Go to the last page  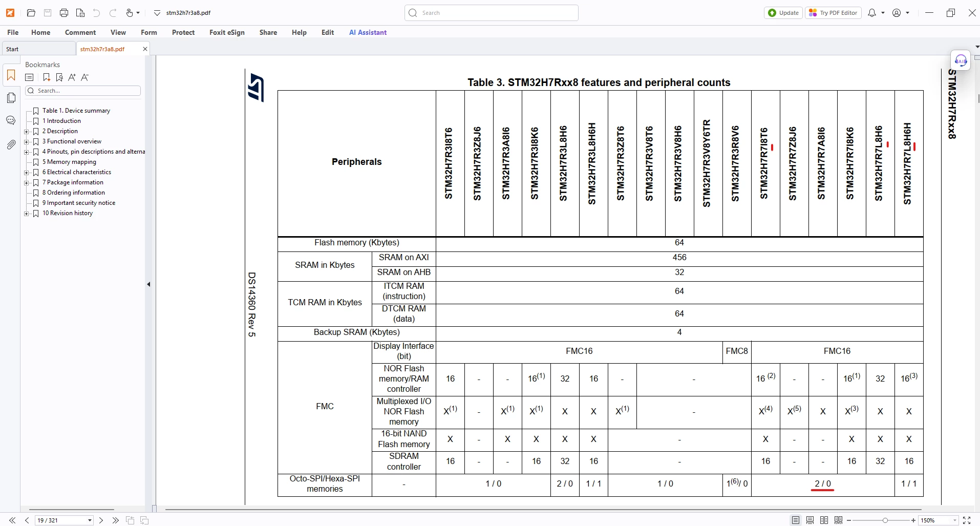(115, 520)
